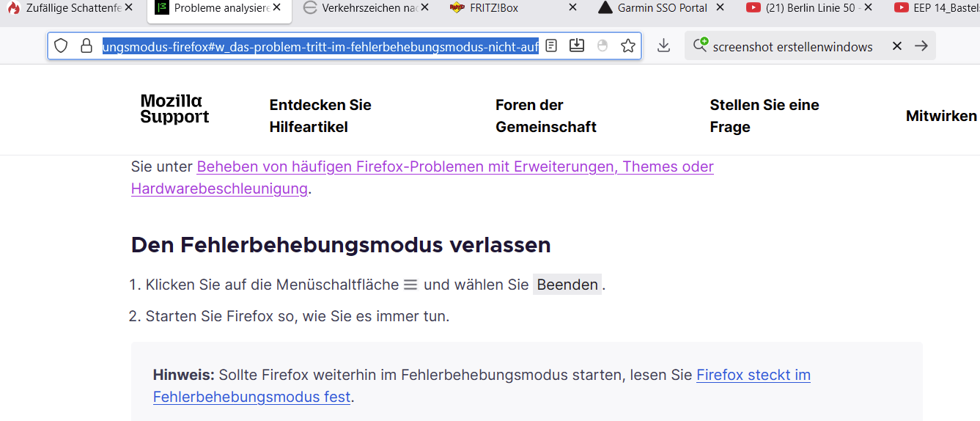The width and height of the screenshot is (980, 421).
Task: Click the Mozilla Support logo
Action: point(175,109)
